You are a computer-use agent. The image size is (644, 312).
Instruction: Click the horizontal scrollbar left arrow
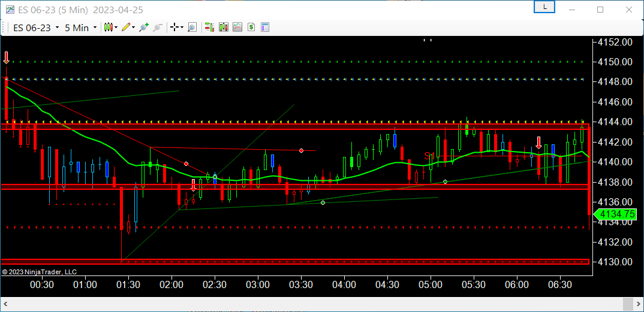pyautogui.click(x=7, y=304)
